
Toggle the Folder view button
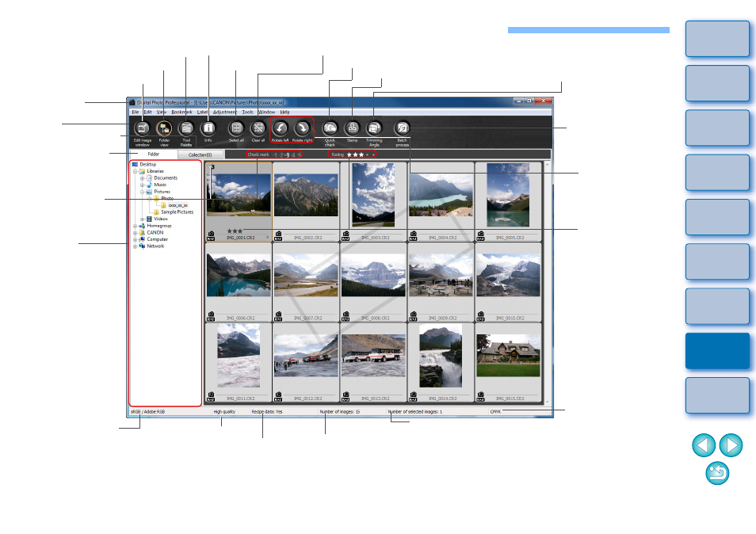[x=164, y=128]
